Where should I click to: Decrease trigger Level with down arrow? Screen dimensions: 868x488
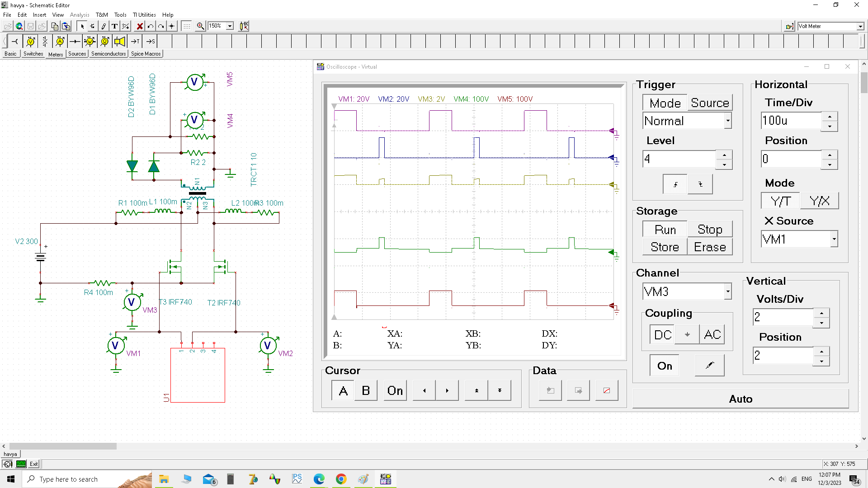(x=724, y=164)
